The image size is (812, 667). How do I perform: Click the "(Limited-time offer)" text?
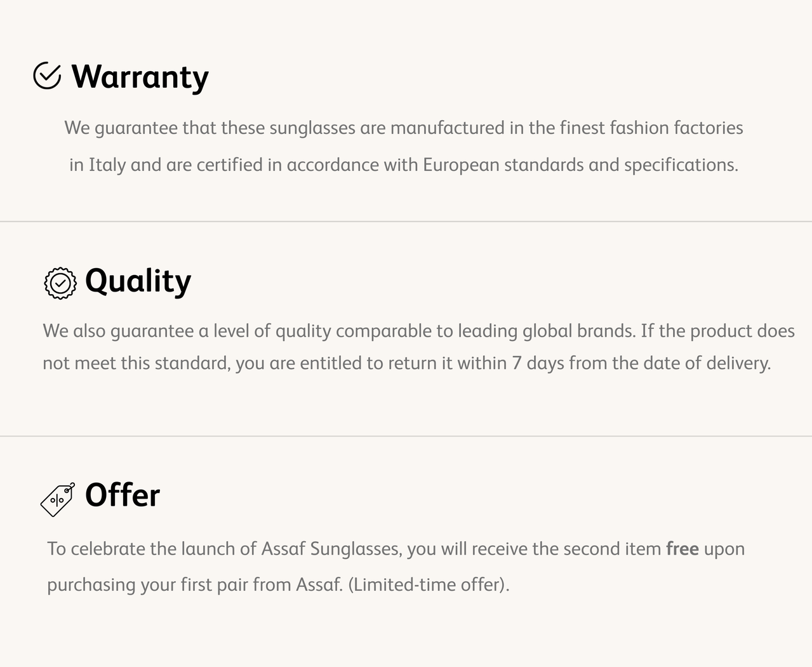click(429, 584)
